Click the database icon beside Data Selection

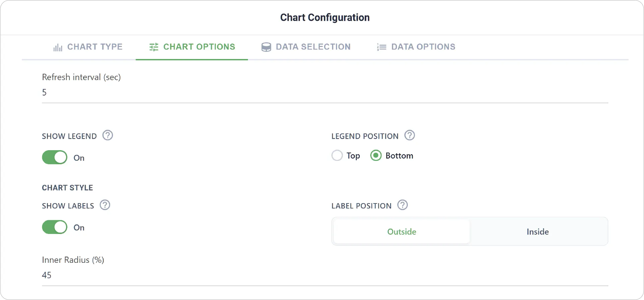[x=266, y=47]
